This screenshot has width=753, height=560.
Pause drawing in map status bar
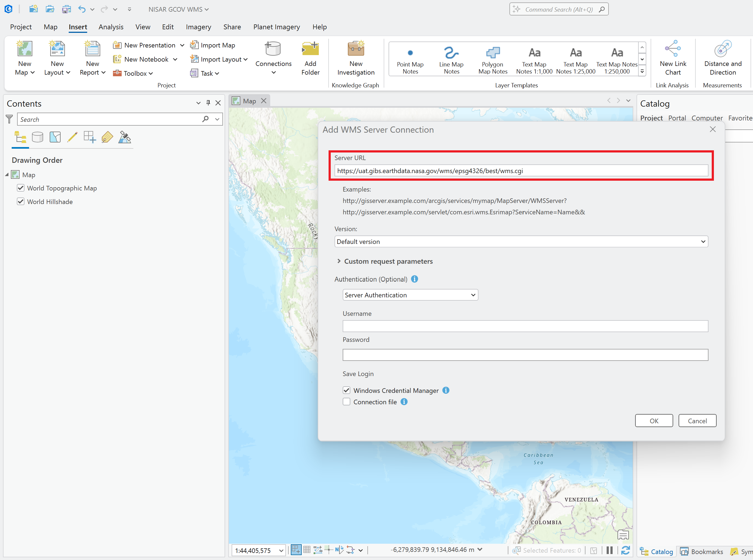(610, 550)
